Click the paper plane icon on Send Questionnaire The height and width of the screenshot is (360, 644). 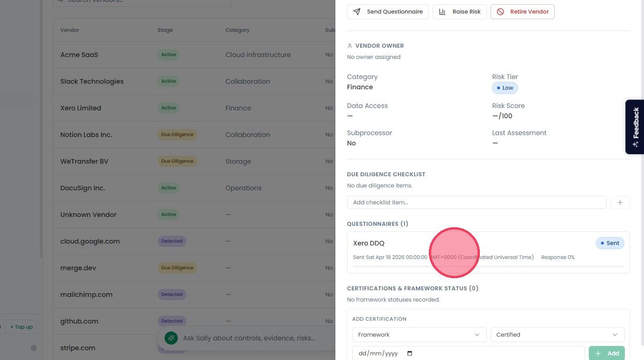click(357, 12)
